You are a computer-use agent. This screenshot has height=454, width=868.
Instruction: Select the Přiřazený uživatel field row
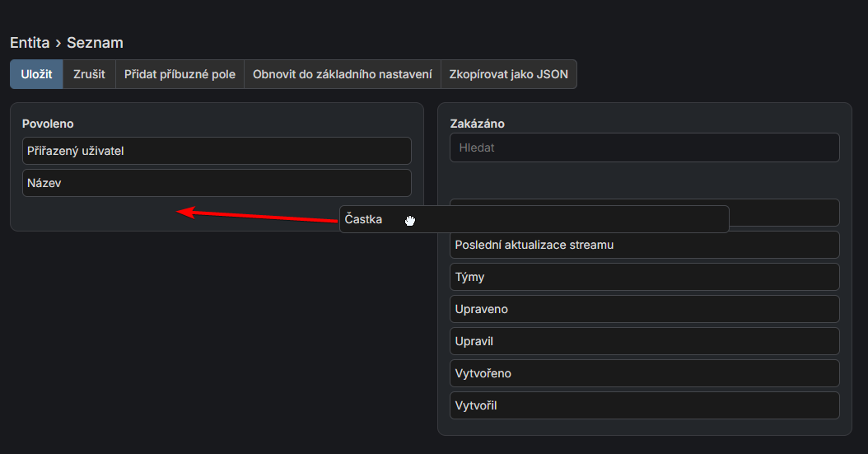click(x=216, y=151)
